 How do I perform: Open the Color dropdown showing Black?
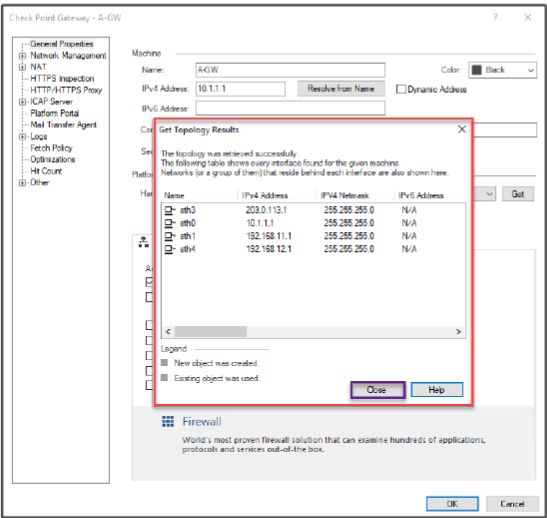click(x=502, y=70)
